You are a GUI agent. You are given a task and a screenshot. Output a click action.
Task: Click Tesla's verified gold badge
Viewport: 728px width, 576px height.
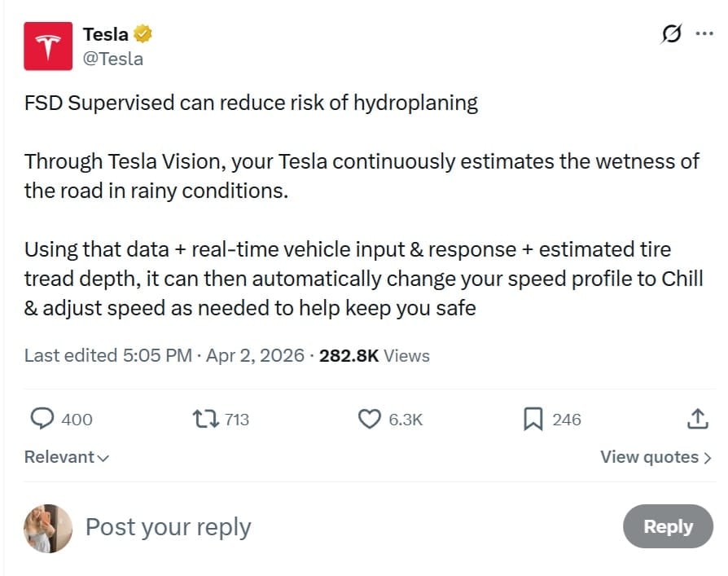[x=144, y=33]
